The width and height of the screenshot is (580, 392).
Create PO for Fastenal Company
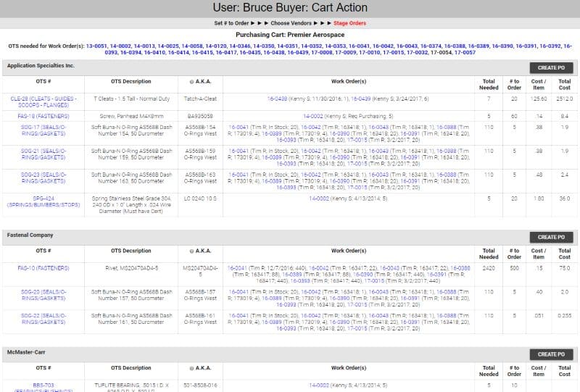coord(551,237)
